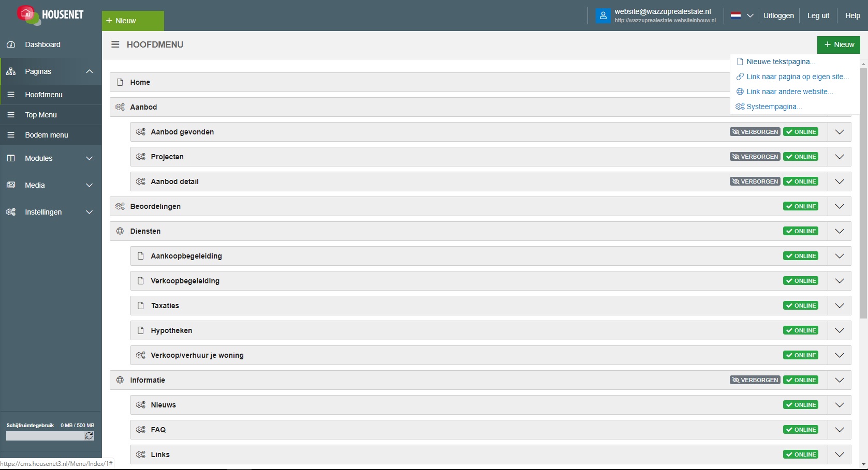Open the Help link
This screenshot has width=868, height=470.
(x=852, y=16)
